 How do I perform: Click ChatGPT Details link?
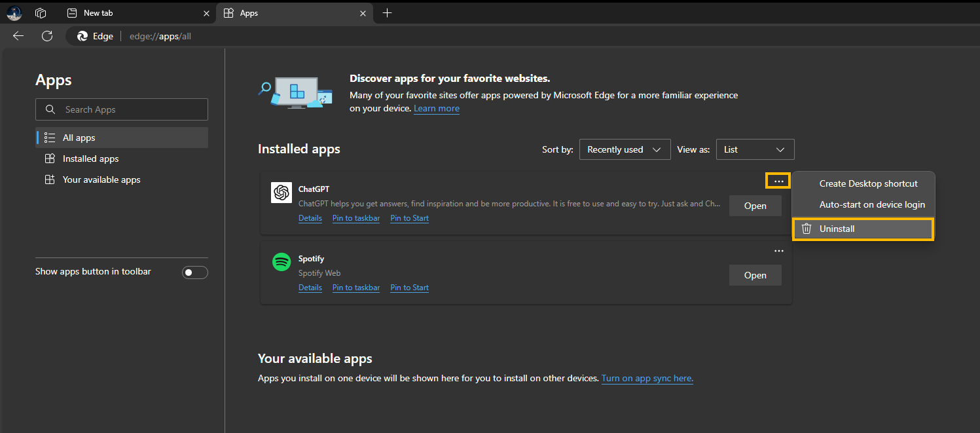click(310, 218)
